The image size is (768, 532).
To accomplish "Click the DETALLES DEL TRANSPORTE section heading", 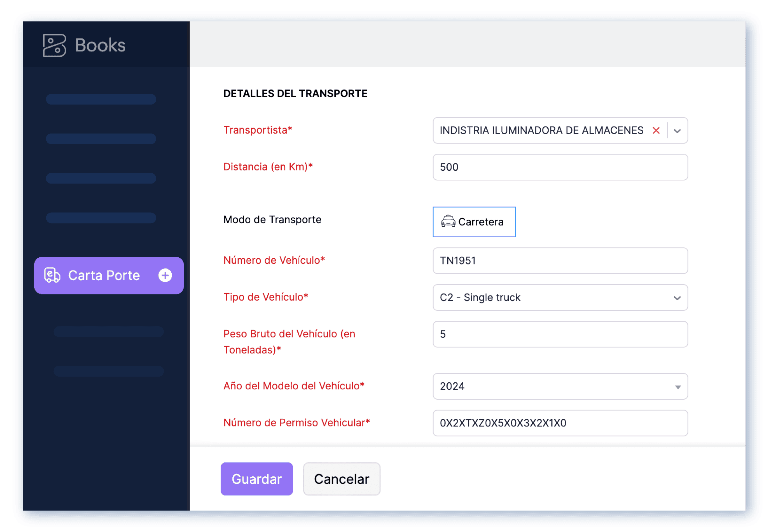I will pos(295,93).
